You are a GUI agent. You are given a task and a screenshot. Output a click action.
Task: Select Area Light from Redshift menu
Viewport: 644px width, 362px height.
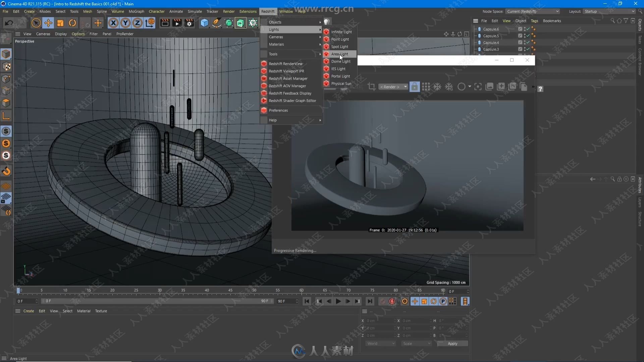(339, 54)
